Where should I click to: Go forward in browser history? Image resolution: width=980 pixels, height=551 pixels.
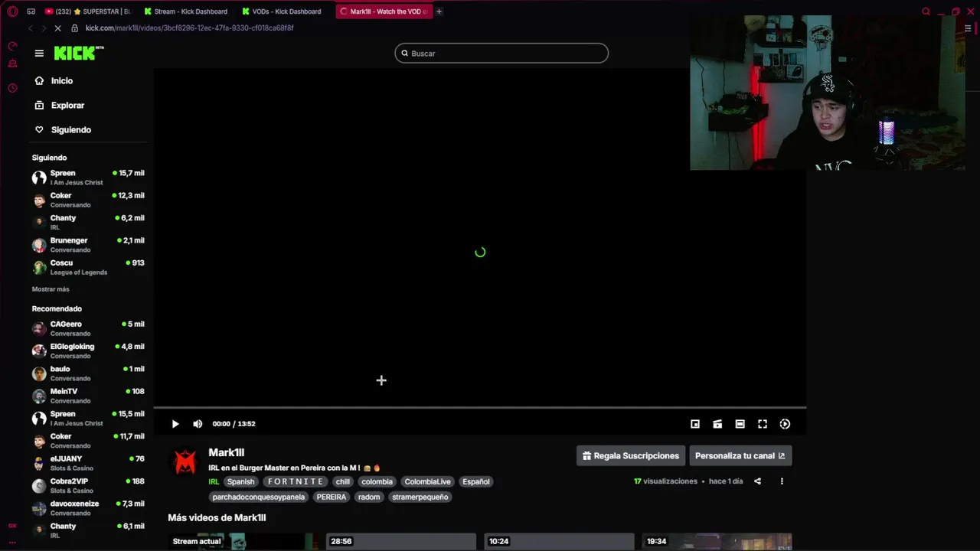[x=44, y=28]
